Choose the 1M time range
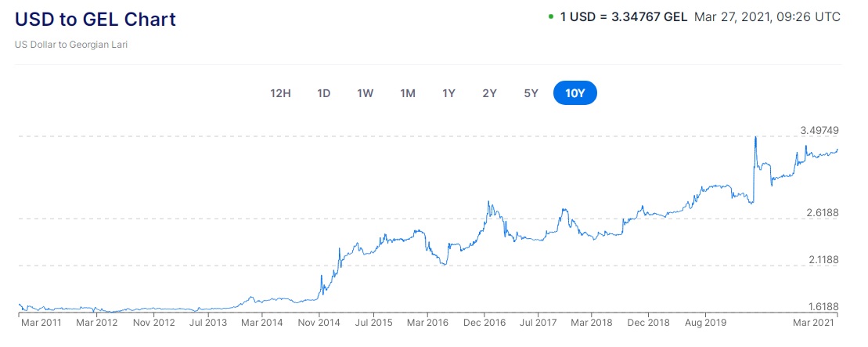The height and width of the screenshot is (347, 868). (407, 93)
